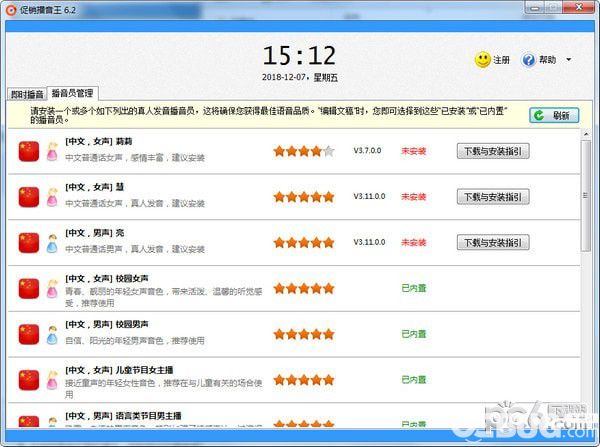Click the date 2018-12-07，星期五
This screenshot has height=447, width=600.
click(x=300, y=77)
